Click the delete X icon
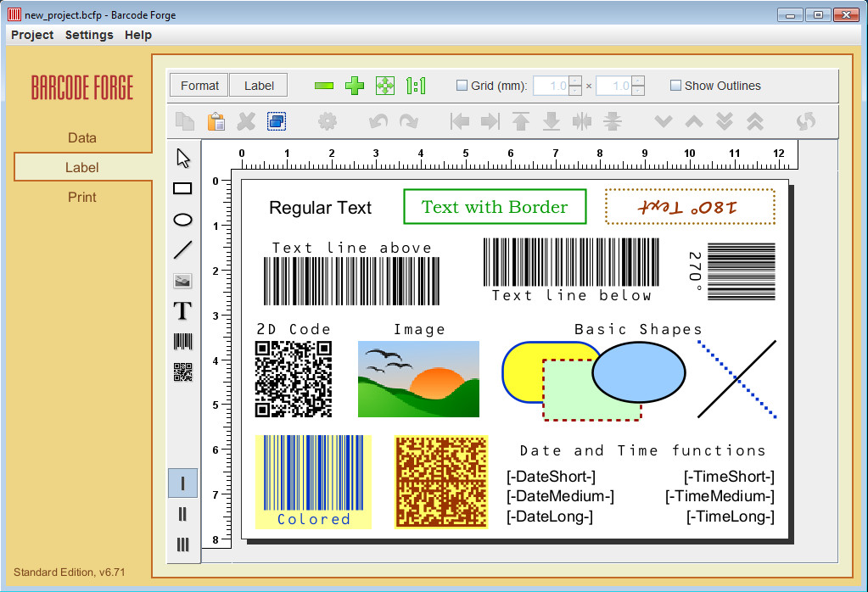 coord(246,121)
